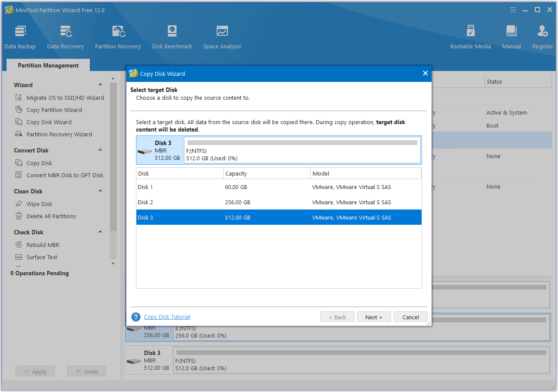The image size is (558, 392).
Task: Open the Manual from the toolbar
Action: 511,37
